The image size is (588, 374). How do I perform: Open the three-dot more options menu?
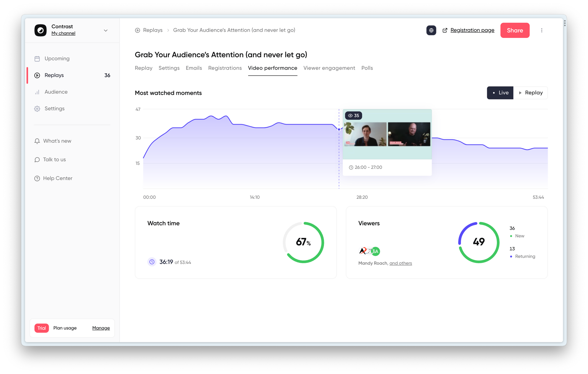click(542, 30)
